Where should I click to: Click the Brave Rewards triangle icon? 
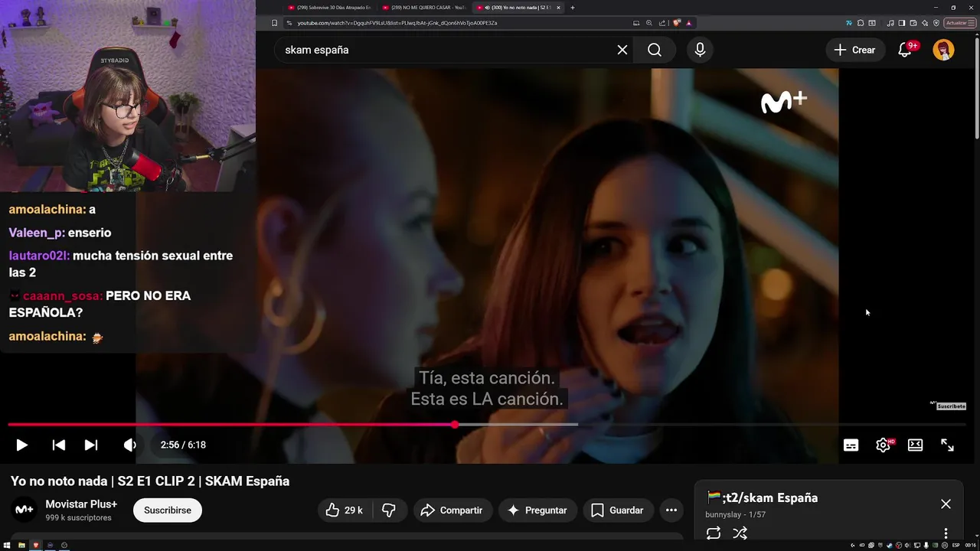[689, 23]
